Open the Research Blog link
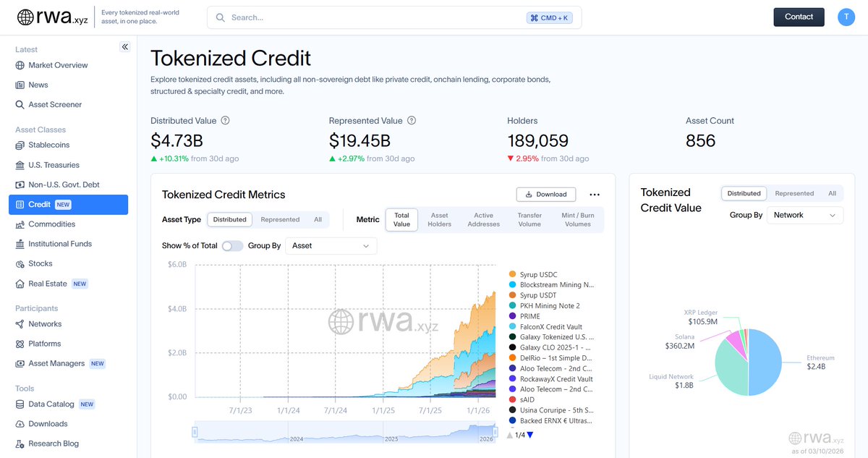Screen dimensions: 868x458 54,444
